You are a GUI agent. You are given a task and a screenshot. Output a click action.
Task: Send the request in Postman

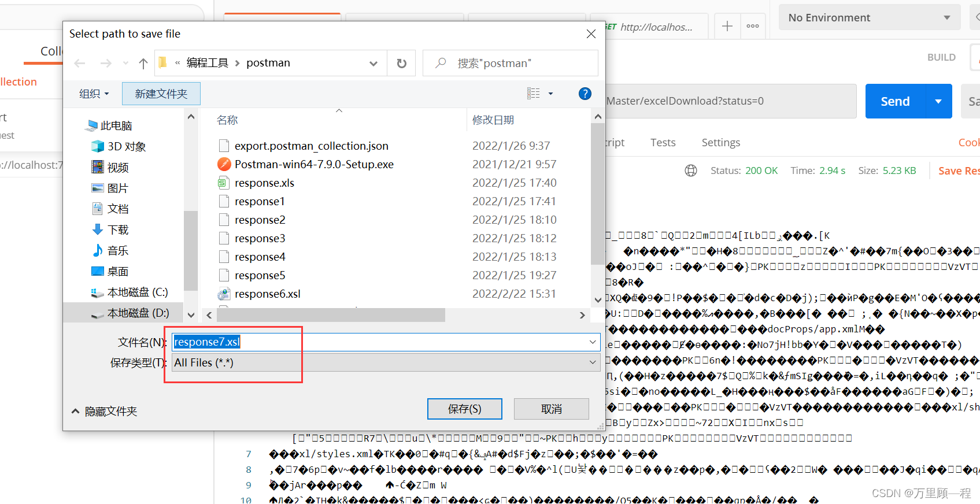click(896, 101)
